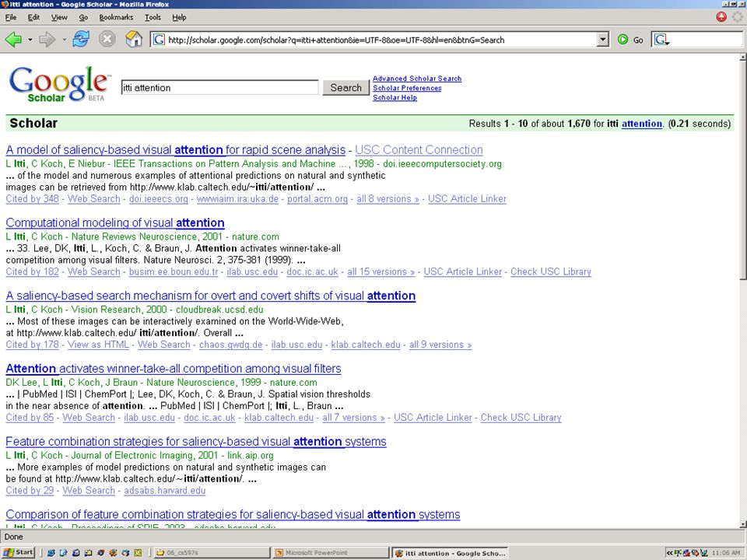This screenshot has width=747, height=560.
Task: Click 'Cited by 348' link
Action: [x=33, y=199]
